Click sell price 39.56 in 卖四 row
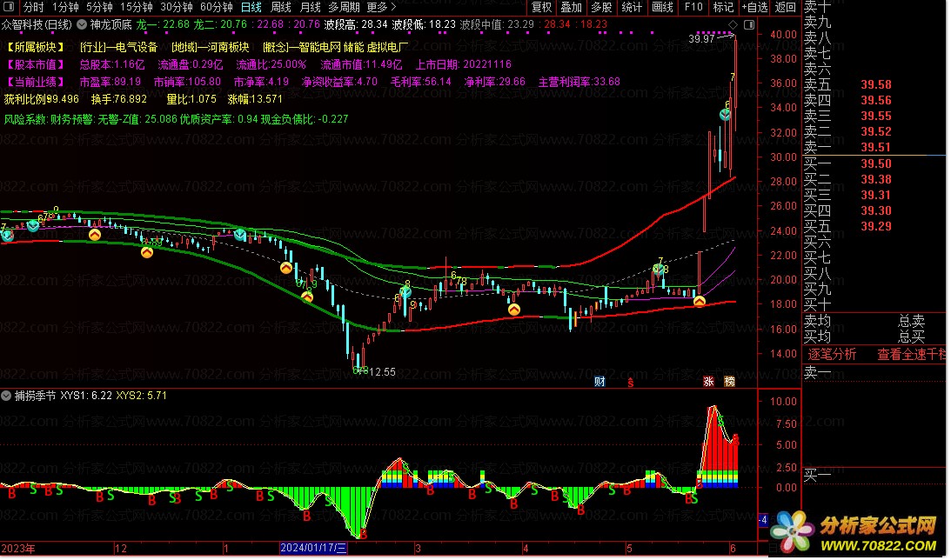The width and height of the screenshot is (951, 560). point(876,101)
